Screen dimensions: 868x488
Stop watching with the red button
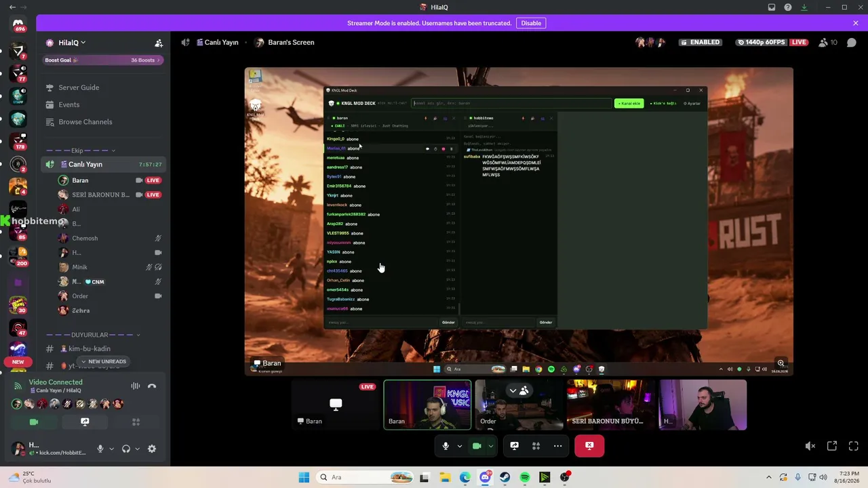click(589, 446)
